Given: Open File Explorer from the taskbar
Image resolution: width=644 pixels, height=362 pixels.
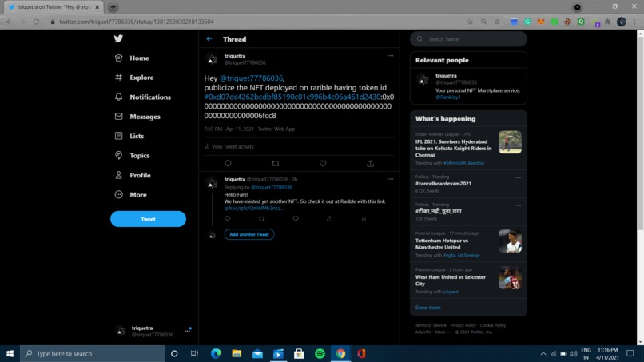Looking at the screenshot, I should pos(237,353).
